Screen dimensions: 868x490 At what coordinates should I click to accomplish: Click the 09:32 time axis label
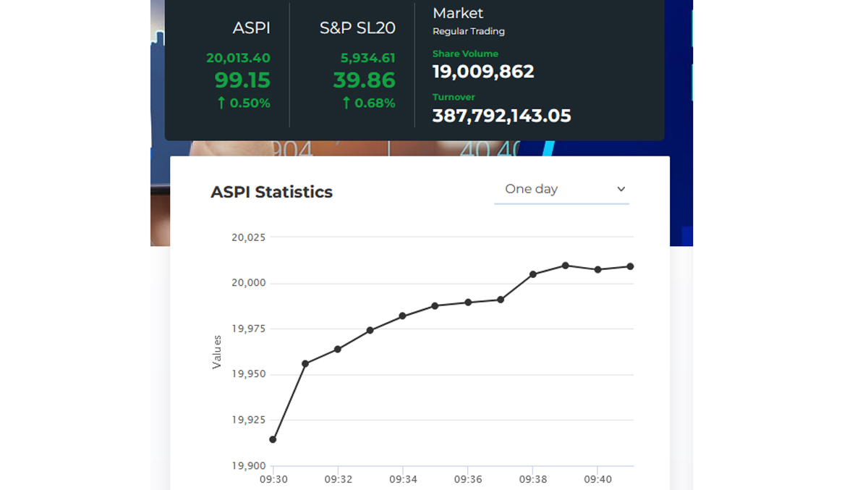338,479
